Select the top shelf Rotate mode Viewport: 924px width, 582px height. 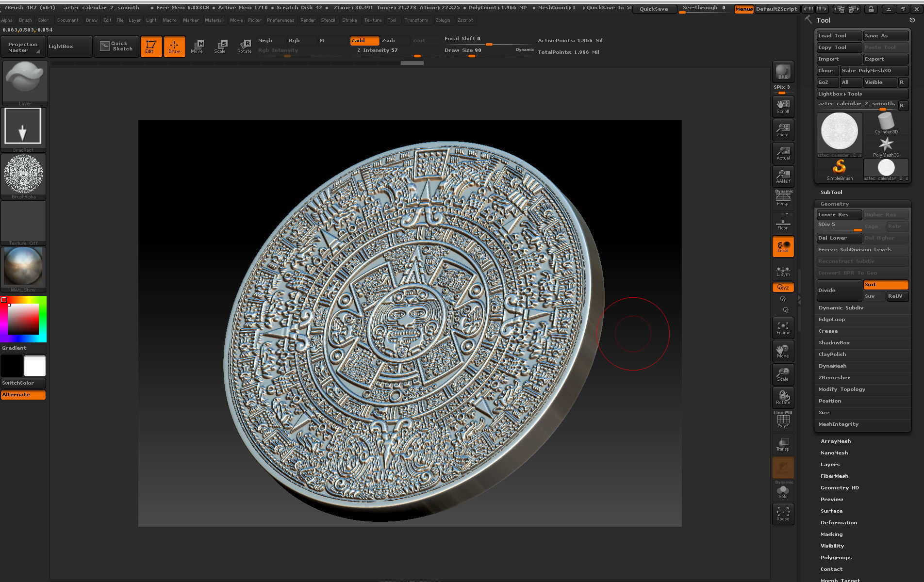[244, 47]
